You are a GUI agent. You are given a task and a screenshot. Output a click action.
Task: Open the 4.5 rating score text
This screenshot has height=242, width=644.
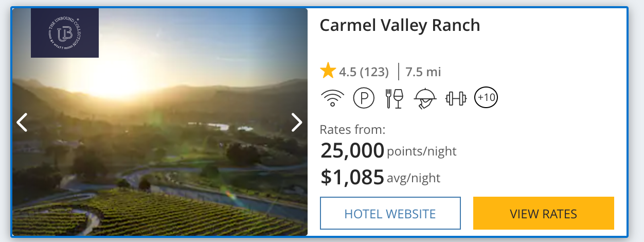347,72
